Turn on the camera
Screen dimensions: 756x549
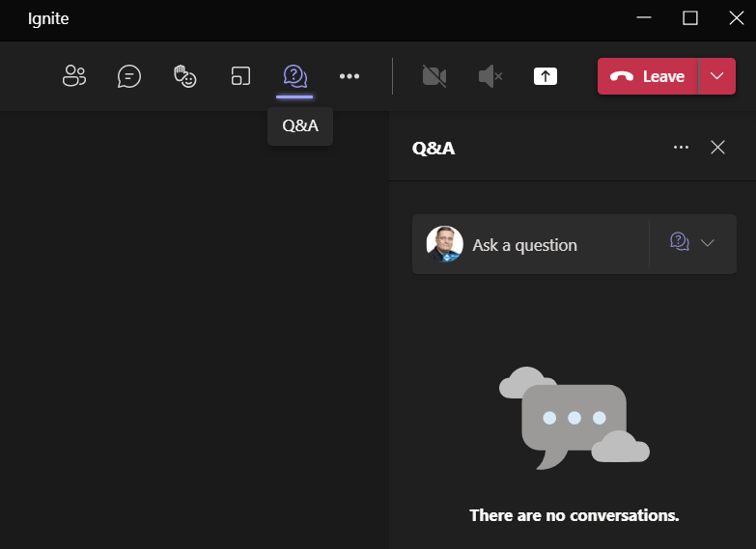[x=434, y=76]
